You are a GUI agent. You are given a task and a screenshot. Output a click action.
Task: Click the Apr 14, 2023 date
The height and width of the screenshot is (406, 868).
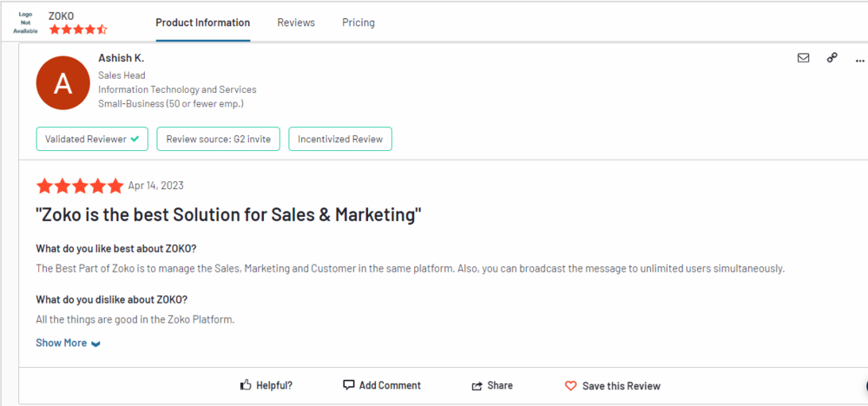(x=155, y=186)
